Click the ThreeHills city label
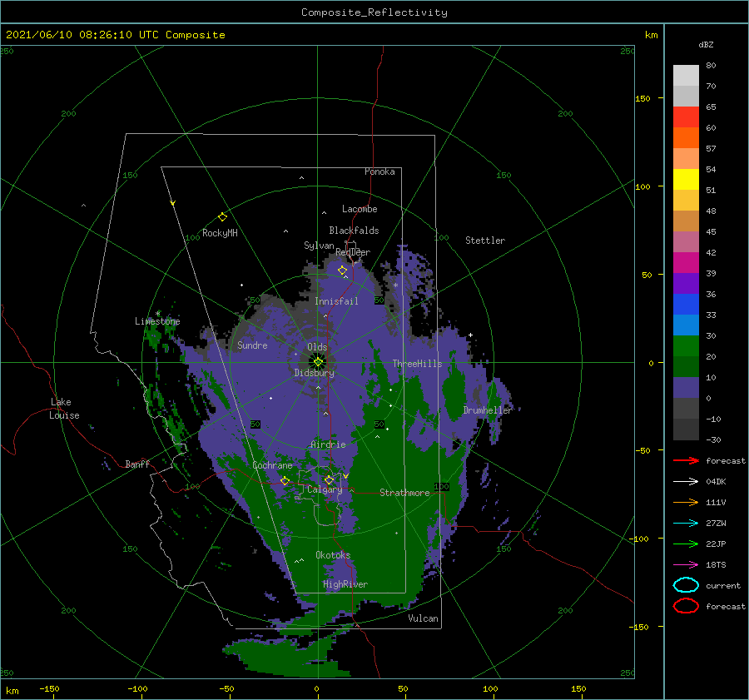The image size is (749, 700). (x=418, y=364)
